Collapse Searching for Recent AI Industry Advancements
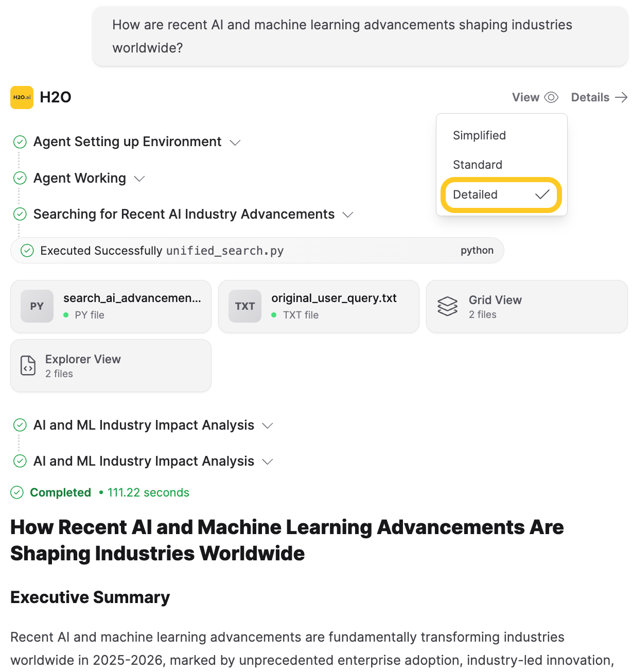Screen dimensions: 632x672 (348, 215)
